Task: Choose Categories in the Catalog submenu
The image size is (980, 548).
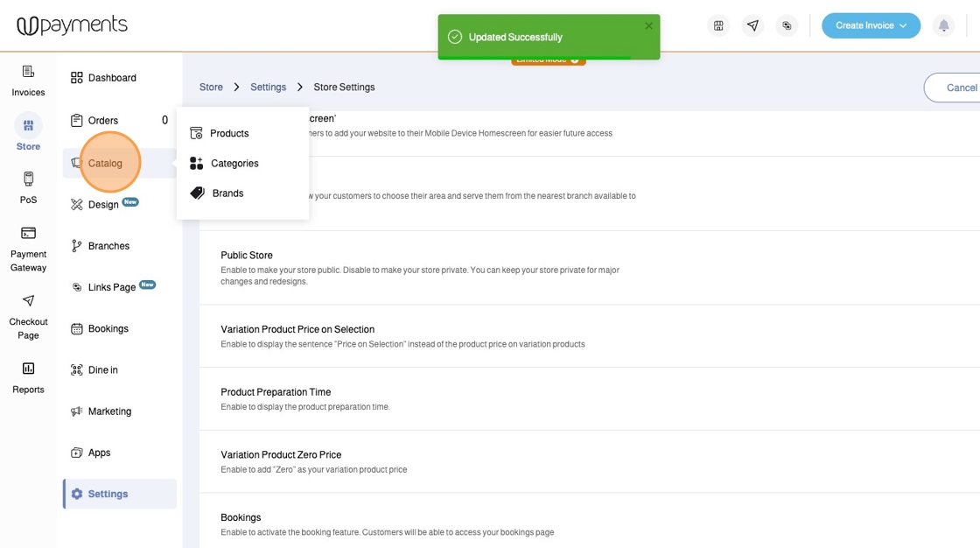Action: 234,164
